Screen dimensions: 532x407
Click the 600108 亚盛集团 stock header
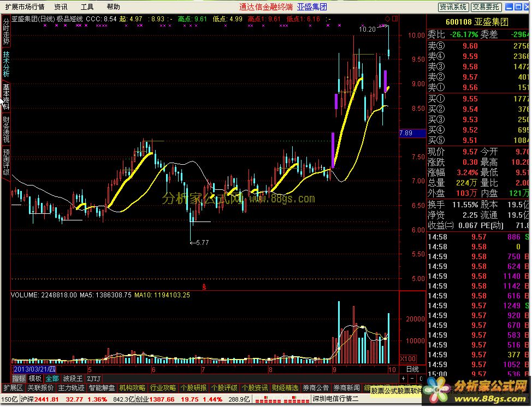pos(477,22)
